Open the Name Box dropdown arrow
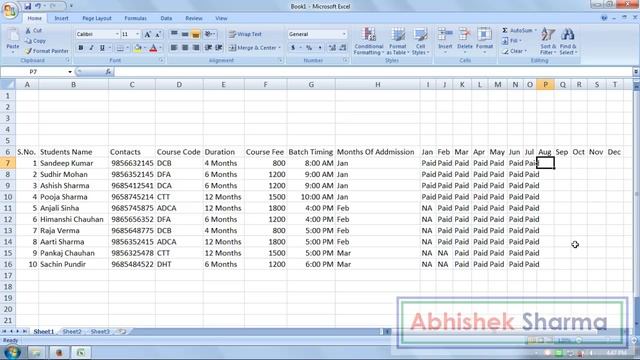 (70, 72)
